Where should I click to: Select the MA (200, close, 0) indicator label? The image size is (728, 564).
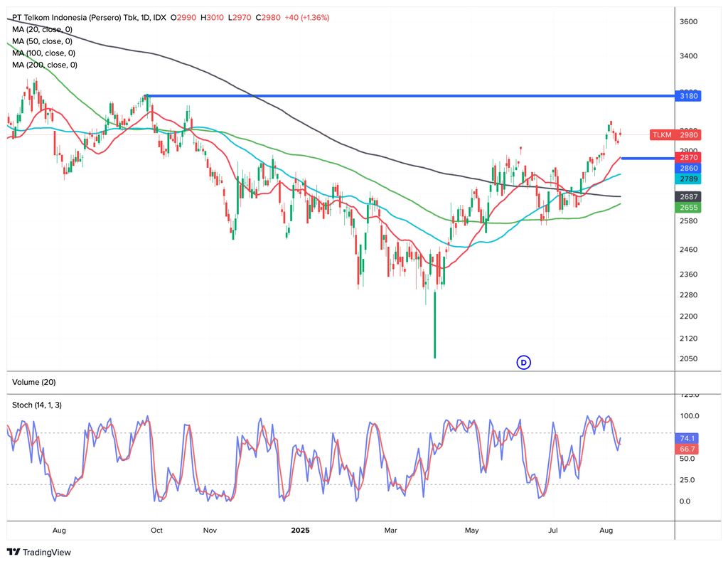pyautogui.click(x=45, y=65)
